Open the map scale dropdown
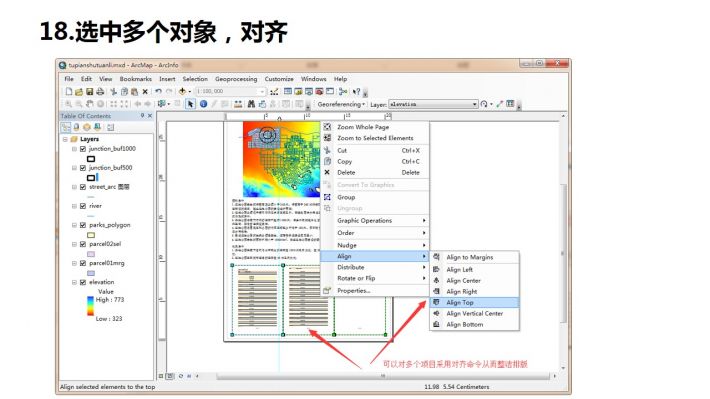The image size is (710, 399). point(262,91)
